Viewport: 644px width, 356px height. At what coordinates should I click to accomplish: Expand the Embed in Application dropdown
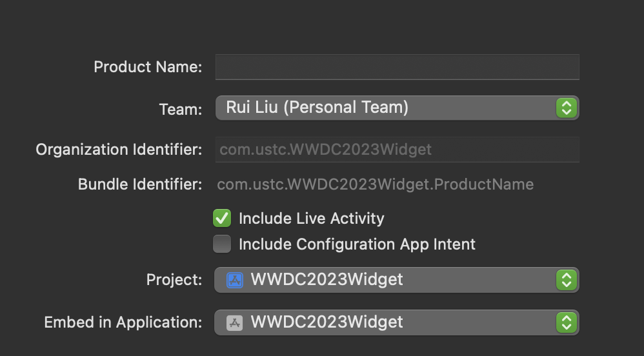[x=387, y=322]
